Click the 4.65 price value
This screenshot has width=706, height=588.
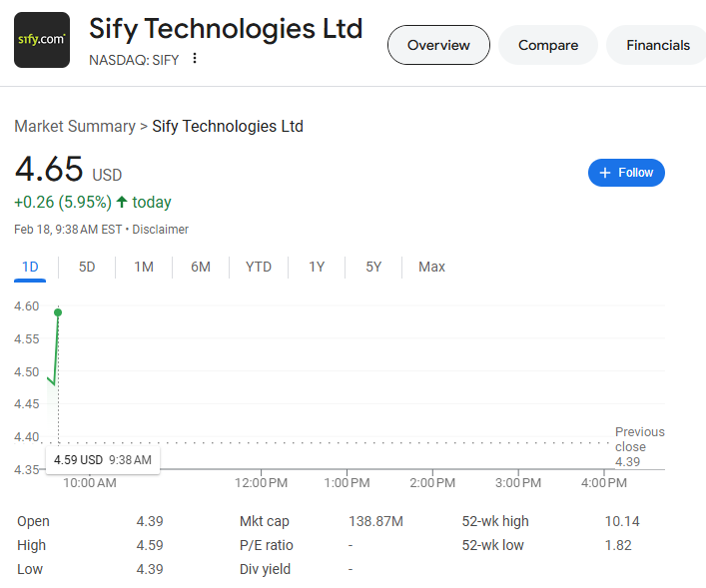pyautogui.click(x=49, y=170)
